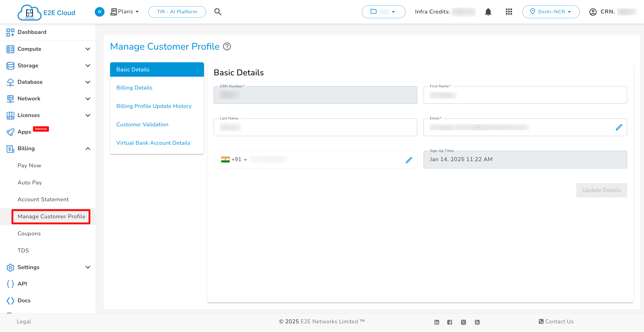
Task: Expand the Settings menu chevron
Action: (x=88, y=267)
